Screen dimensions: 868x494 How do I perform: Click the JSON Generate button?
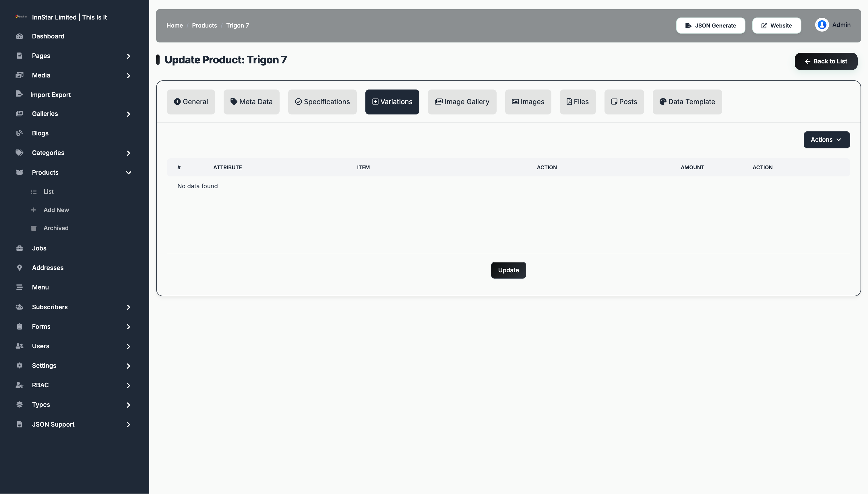(x=710, y=26)
